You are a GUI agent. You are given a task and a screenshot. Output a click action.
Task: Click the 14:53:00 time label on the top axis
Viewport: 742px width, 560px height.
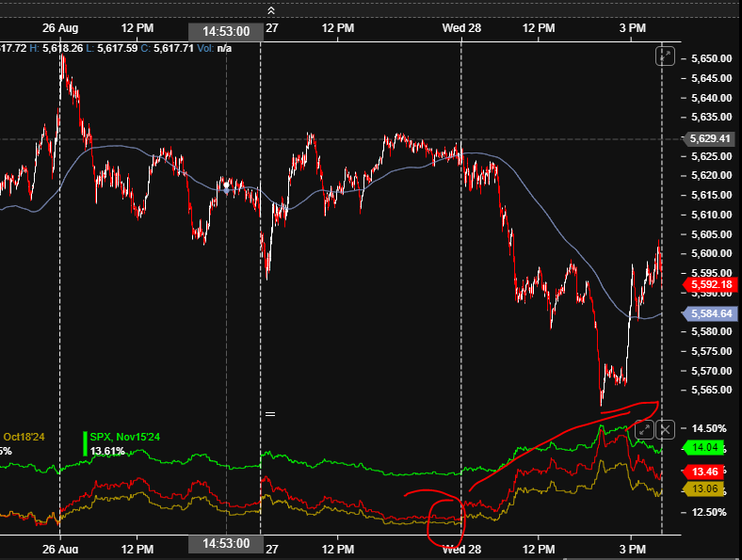pos(226,32)
